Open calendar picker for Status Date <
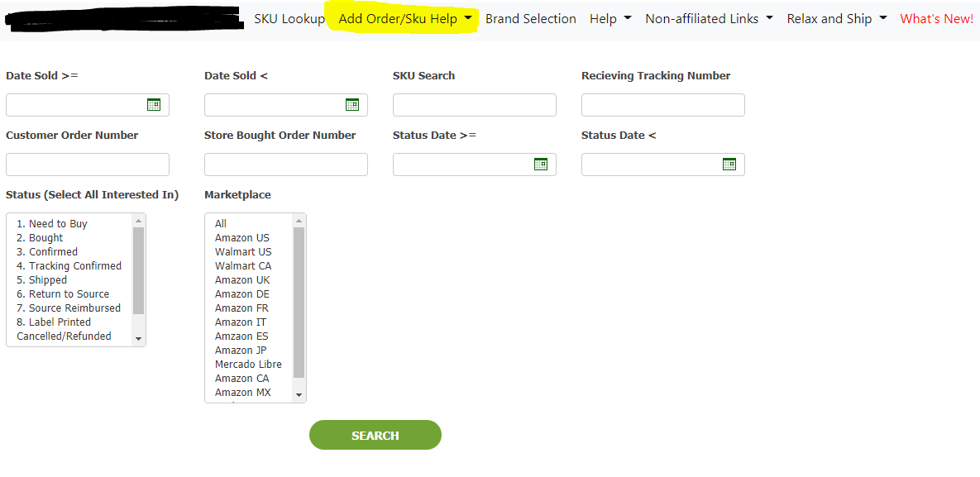The width and height of the screenshot is (980, 477). click(729, 164)
